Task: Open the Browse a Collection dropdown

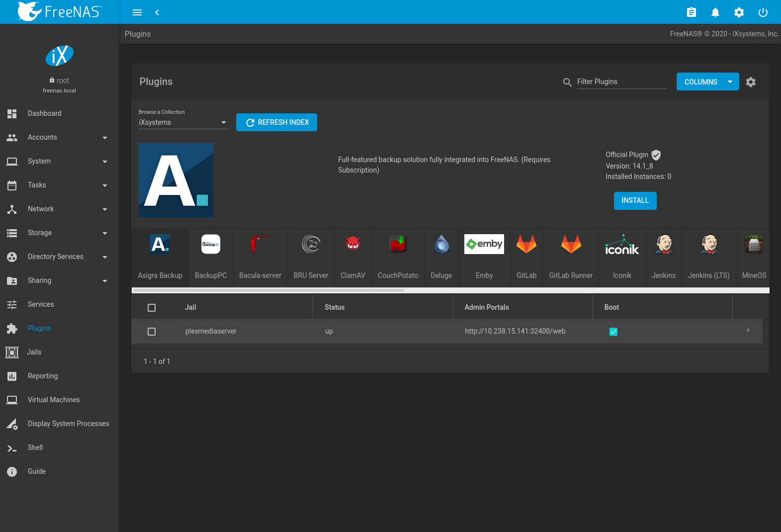Action: point(183,122)
